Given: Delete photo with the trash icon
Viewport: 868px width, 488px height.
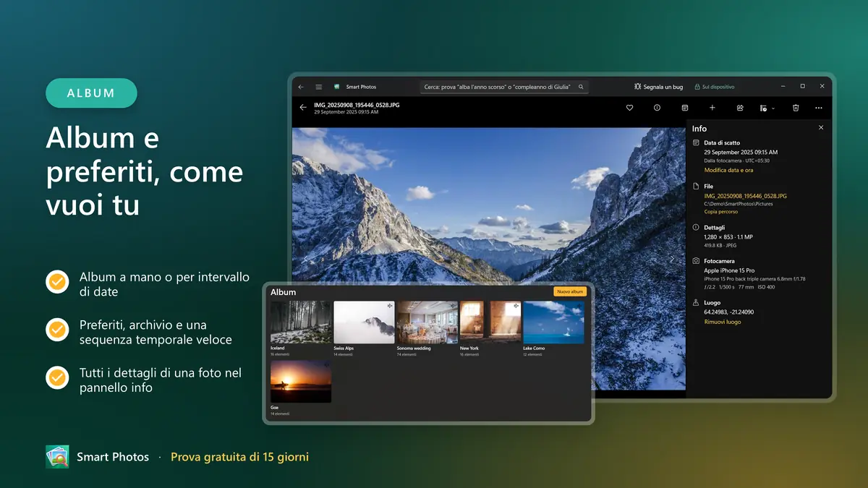Looking at the screenshot, I should click(x=796, y=108).
